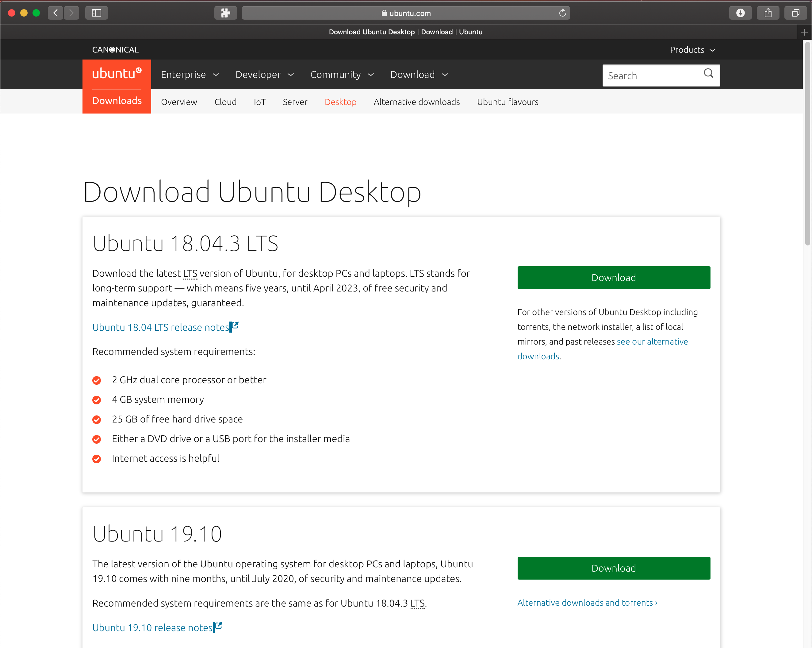The height and width of the screenshot is (648, 812).
Task: Show downloads via arrow icon
Action: pyautogui.click(x=740, y=13)
